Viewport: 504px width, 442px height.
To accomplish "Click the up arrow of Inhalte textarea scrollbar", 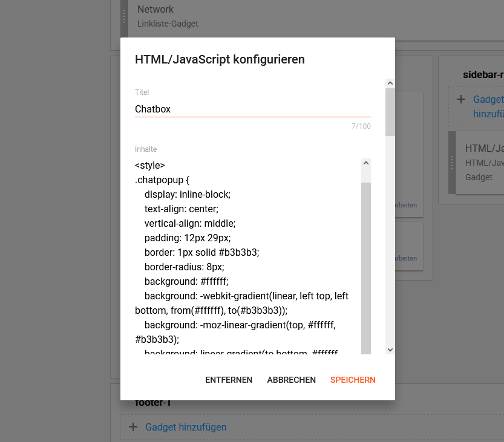I will tap(366, 163).
